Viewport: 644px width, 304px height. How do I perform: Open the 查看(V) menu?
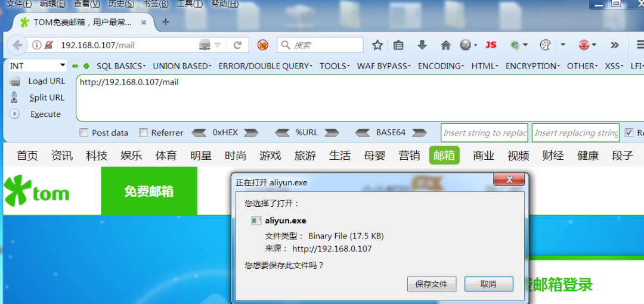point(87,4)
